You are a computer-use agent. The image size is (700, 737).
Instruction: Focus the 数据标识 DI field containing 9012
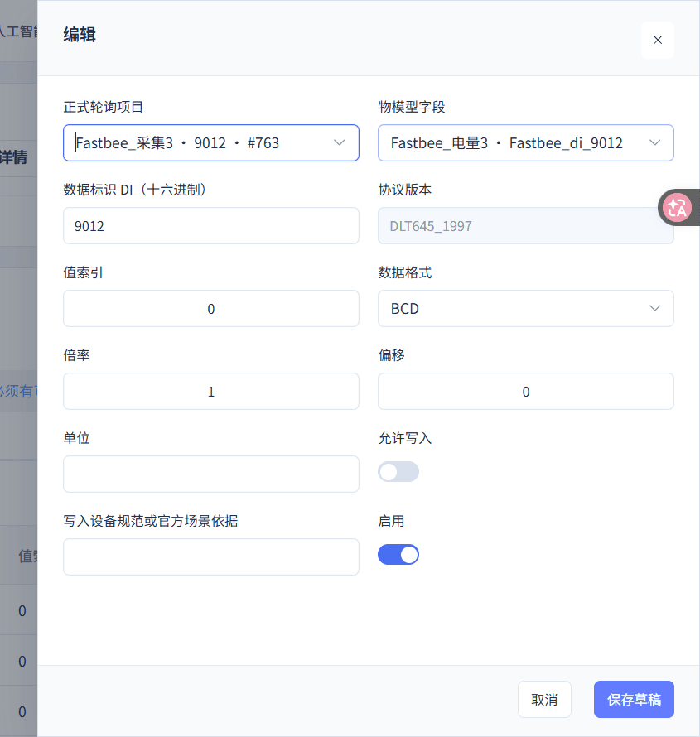[x=211, y=225]
